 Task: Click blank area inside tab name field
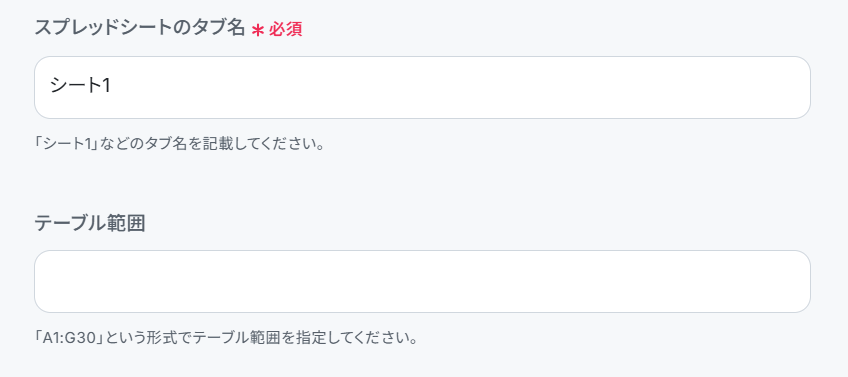[460, 87]
